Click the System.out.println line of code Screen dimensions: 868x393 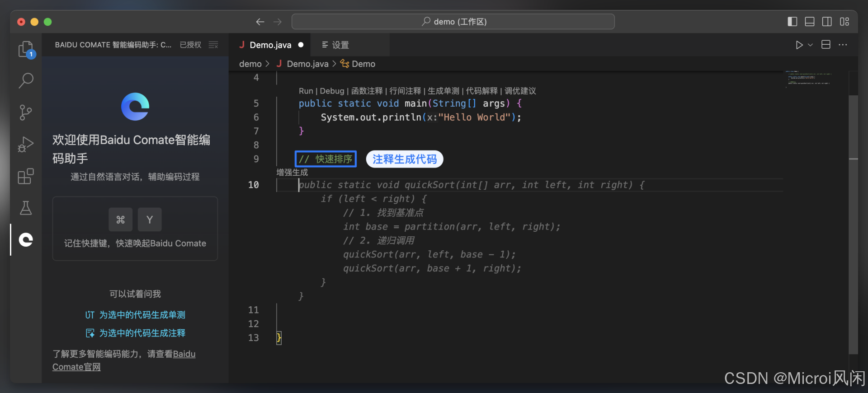click(x=421, y=117)
